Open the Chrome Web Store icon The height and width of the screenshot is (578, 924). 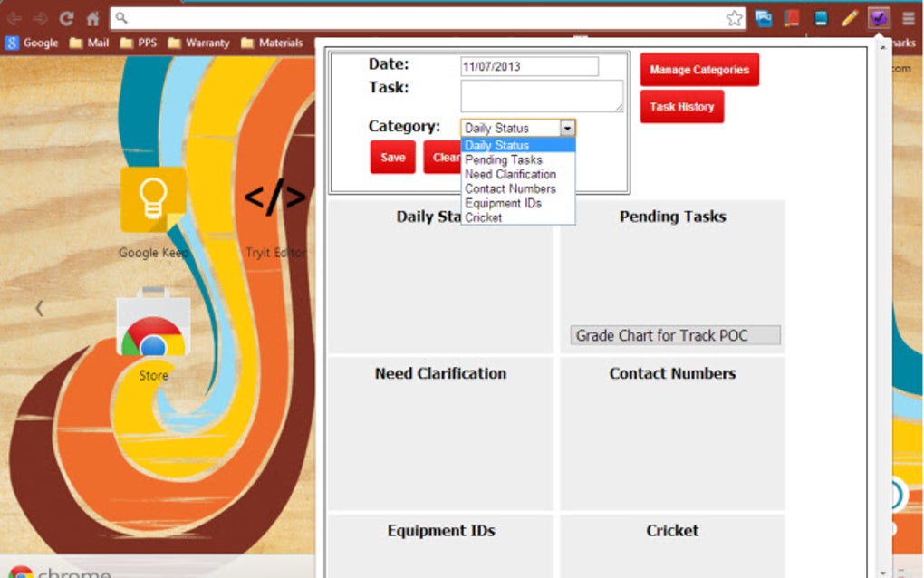pos(153,323)
